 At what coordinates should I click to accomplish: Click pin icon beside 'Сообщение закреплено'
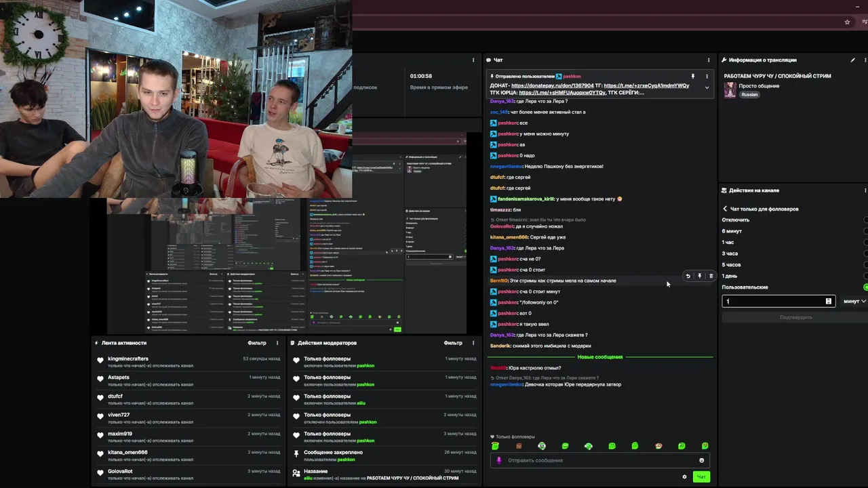[x=296, y=454]
